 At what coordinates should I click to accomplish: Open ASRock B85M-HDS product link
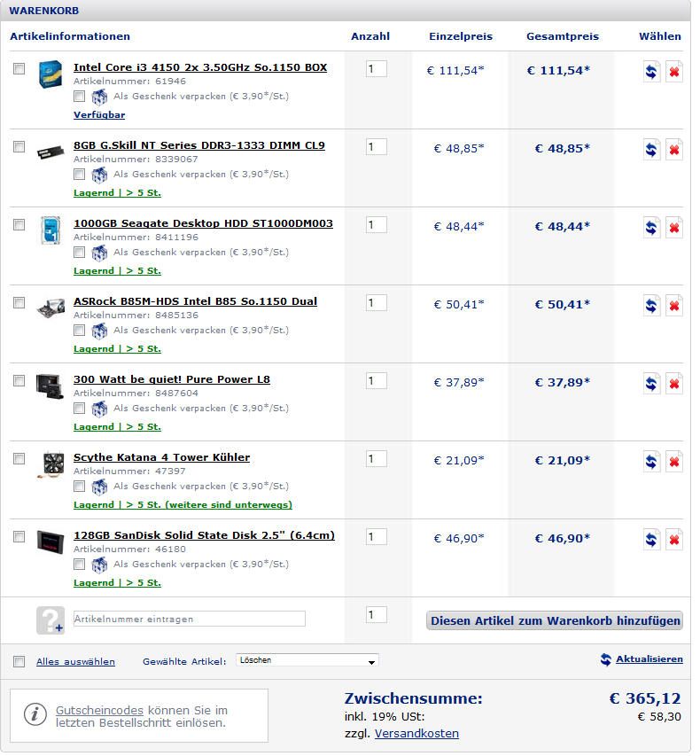[x=197, y=303]
